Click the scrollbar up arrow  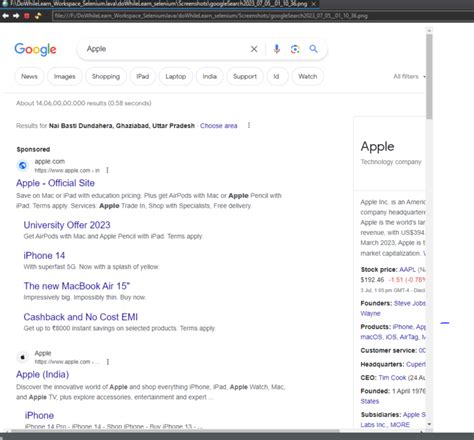[x=429, y=31]
